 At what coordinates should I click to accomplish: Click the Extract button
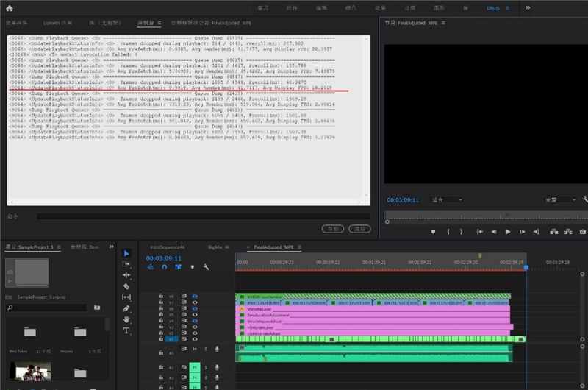pyautogui.click(x=568, y=232)
